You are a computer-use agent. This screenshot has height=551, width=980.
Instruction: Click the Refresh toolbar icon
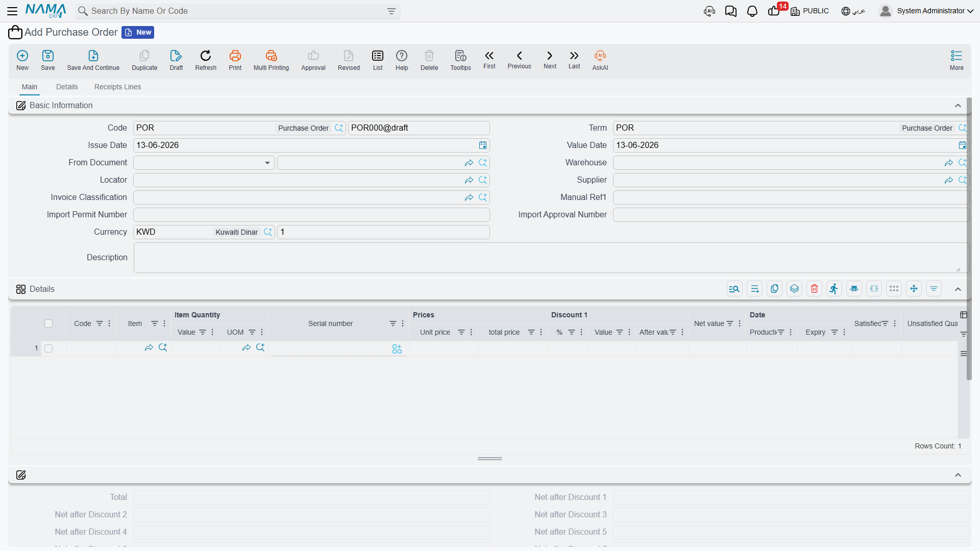coord(206,60)
